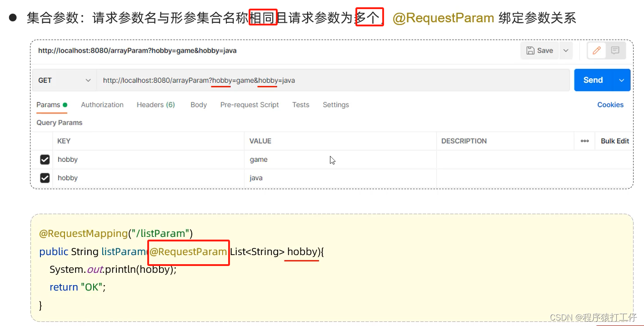
Task: Click the value cell containing java
Action: click(x=340, y=178)
